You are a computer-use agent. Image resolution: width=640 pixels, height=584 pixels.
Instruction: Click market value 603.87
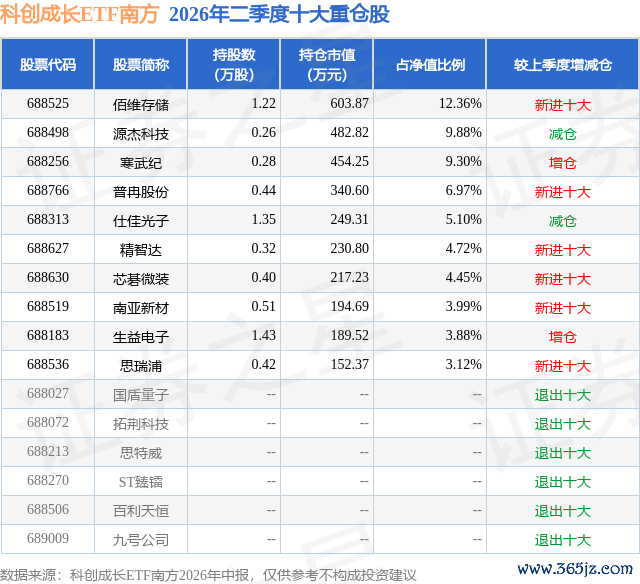(349, 104)
